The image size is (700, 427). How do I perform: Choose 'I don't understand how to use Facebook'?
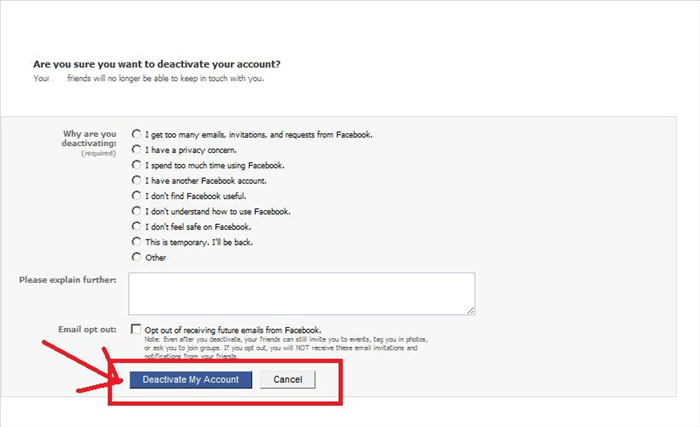[x=136, y=211]
